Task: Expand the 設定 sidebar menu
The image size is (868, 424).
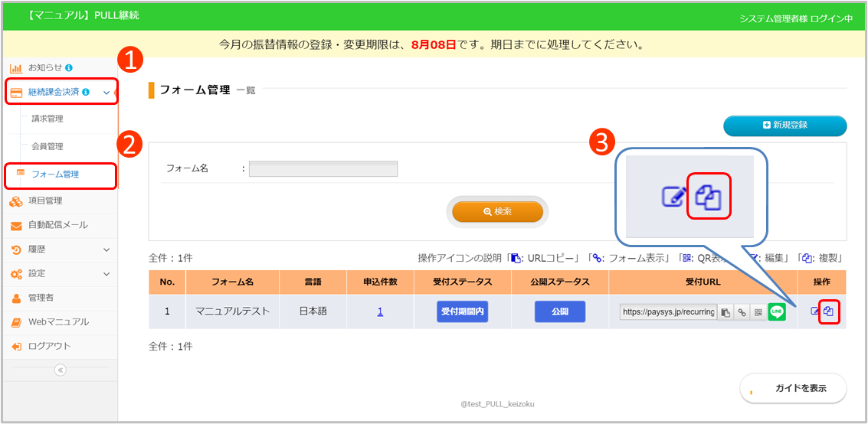Action: (x=106, y=273)
